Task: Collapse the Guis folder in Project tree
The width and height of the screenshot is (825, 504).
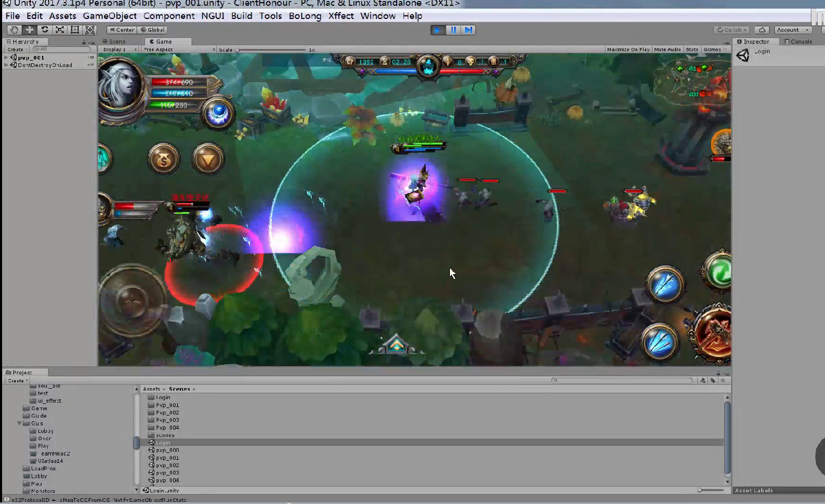Action: click(20, 423)
